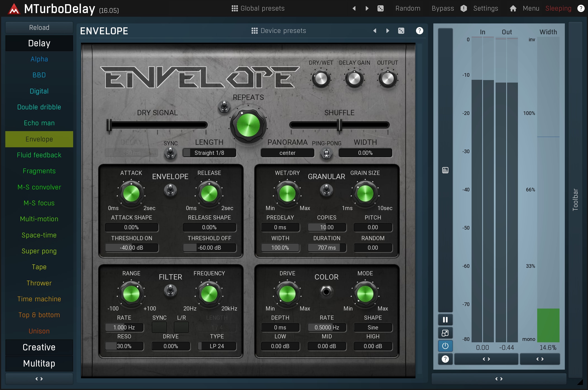This screenshot has width=588, height=390.
Task: Open COLOR SHAPE Sine selector
Action: point(373,328)
